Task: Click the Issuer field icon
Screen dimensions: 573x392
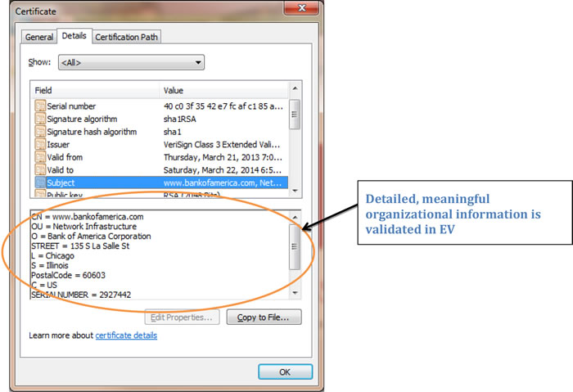Action: [x=41, y=144]
